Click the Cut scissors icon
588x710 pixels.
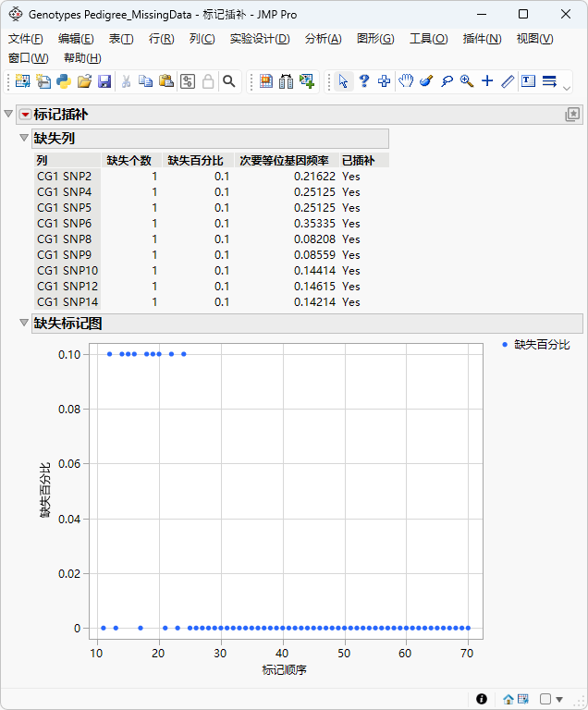click(126, 81)
